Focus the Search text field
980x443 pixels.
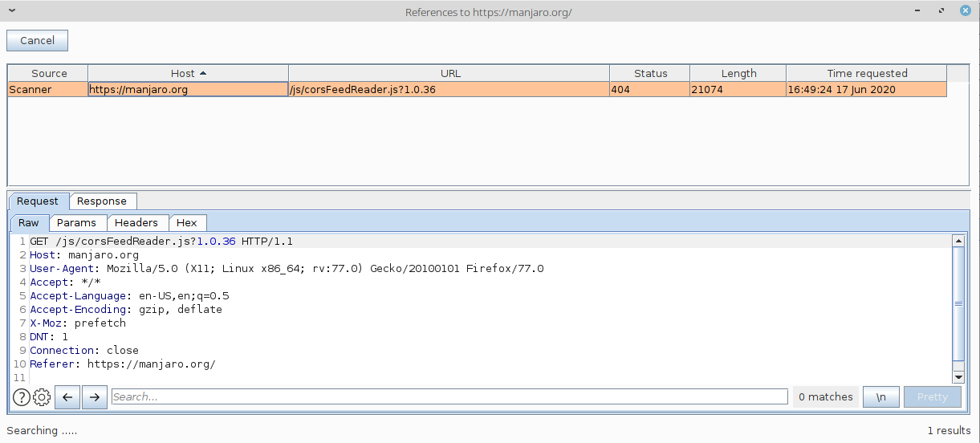(x=449, y=396)
